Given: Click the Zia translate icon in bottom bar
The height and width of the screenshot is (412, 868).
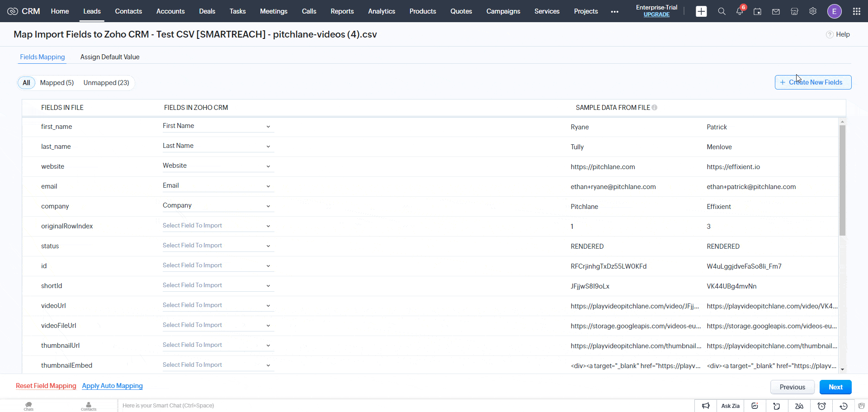Looking at the screenshot, I should coord(799,406).
